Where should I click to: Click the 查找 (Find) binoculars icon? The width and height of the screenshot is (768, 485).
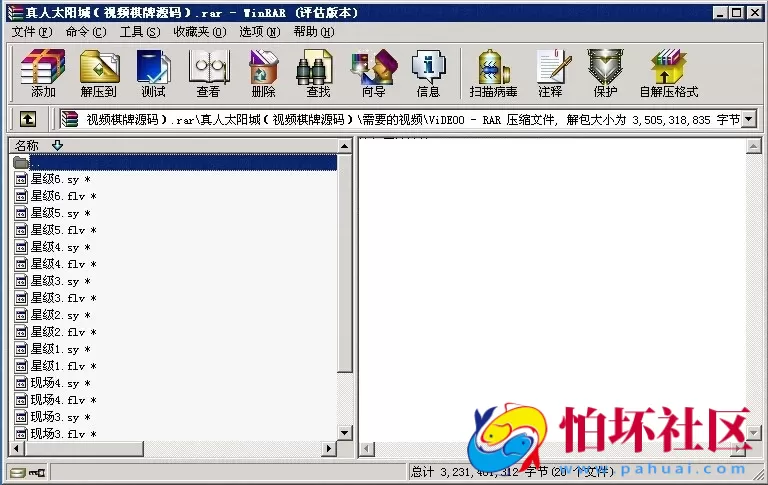point(318,72)
